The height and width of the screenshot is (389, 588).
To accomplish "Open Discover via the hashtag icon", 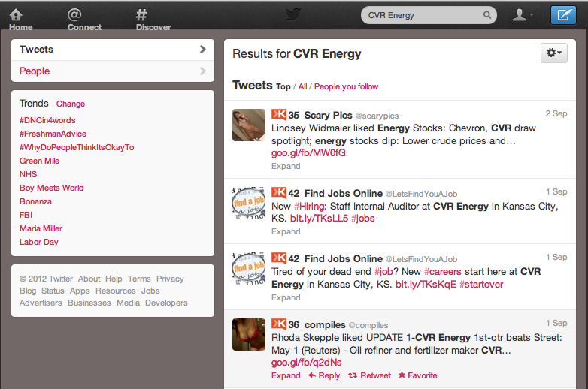I will pyautogui.click(x=141, y=14).
